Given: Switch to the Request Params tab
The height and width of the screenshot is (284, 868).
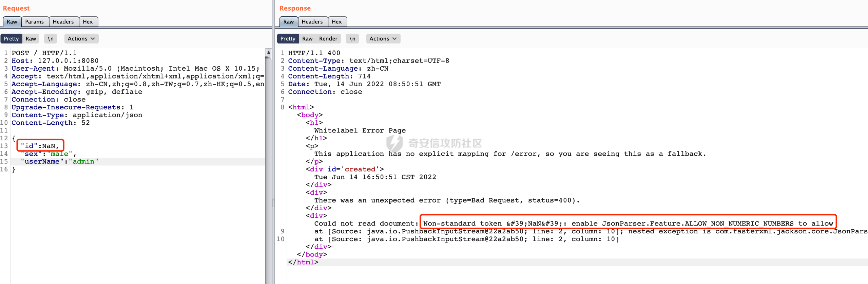Looking at the screenshot, I should click(35, 22).
